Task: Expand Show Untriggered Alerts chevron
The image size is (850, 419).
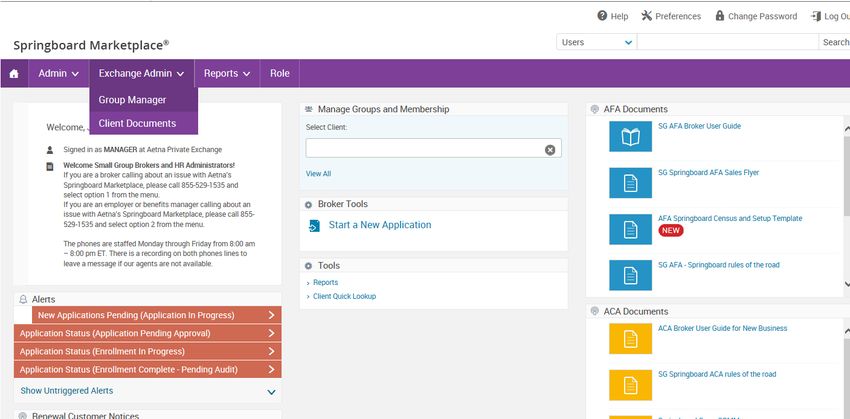Action: (272, 392)
